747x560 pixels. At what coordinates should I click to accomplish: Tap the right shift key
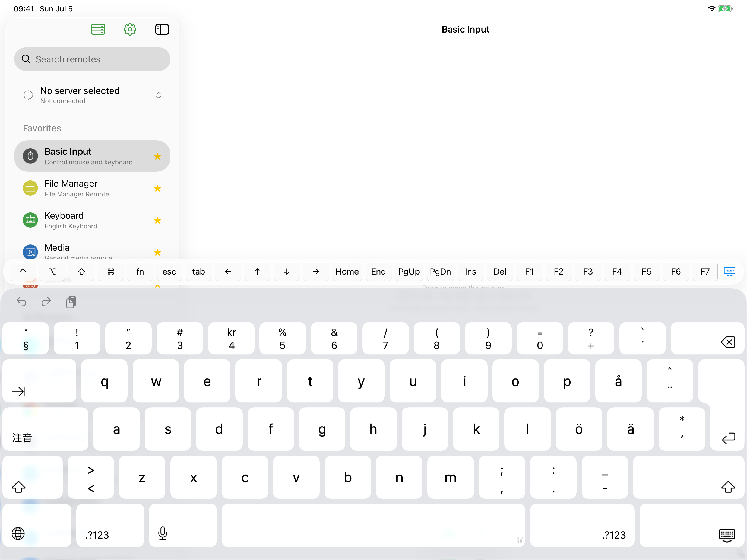coord(689,477)
